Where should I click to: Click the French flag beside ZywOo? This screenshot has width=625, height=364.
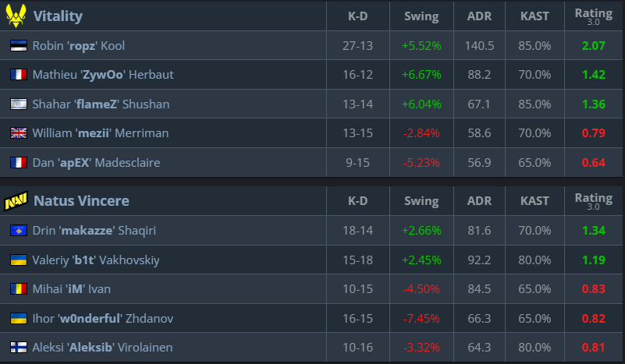click(x=18, y=75)
